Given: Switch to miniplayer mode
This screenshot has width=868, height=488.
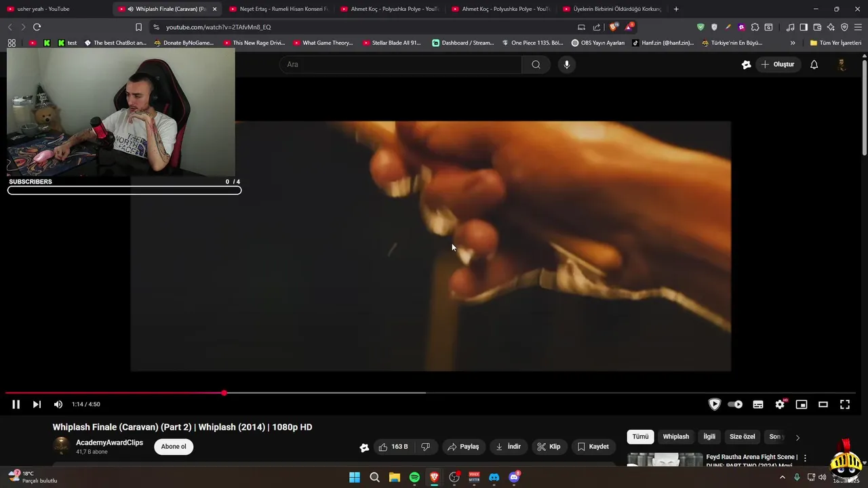Looking at the screenshot, I should coord(802,405).
